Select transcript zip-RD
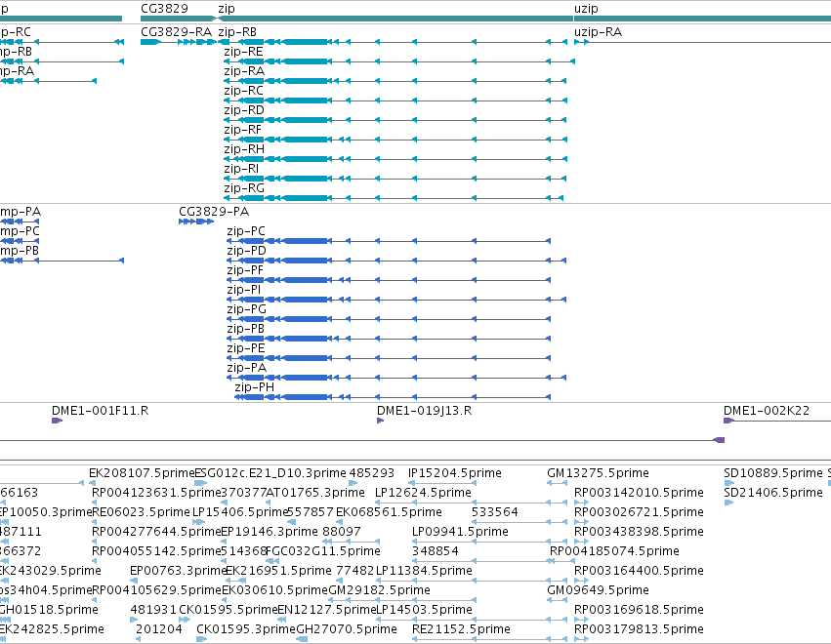The image size is (831, 644). (x=244, y=110)
